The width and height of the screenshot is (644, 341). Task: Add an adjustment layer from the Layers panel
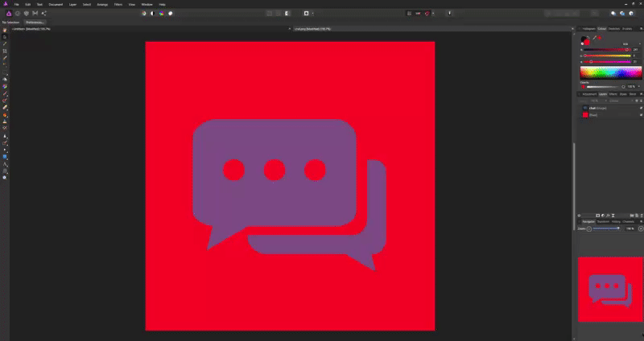(x=603, y=216)
